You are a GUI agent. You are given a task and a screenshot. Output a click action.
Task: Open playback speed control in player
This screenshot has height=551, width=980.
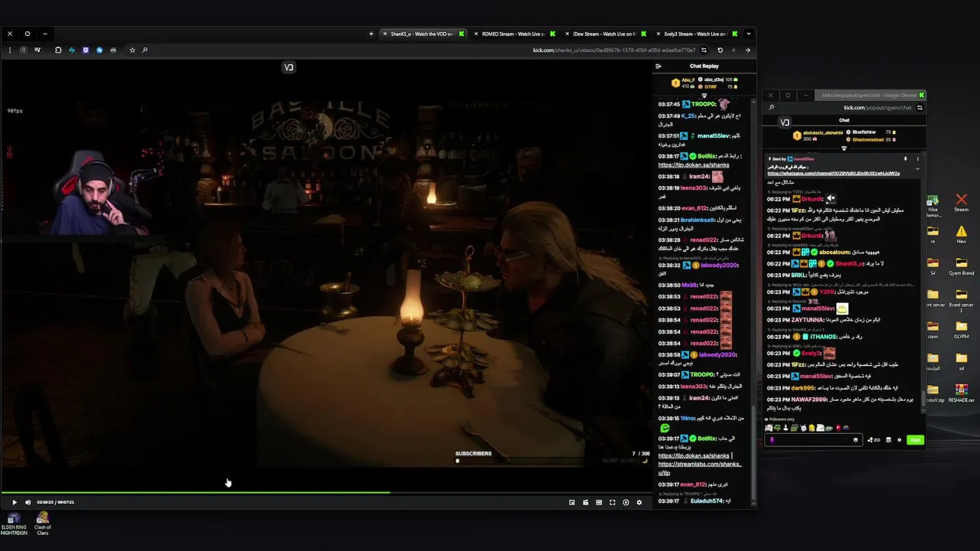626,502
